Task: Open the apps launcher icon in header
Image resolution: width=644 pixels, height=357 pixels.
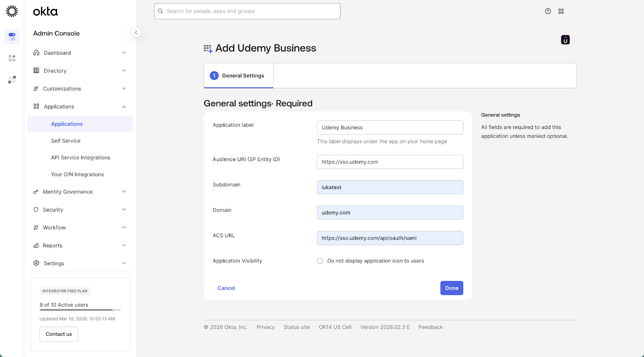Action: 561,11
